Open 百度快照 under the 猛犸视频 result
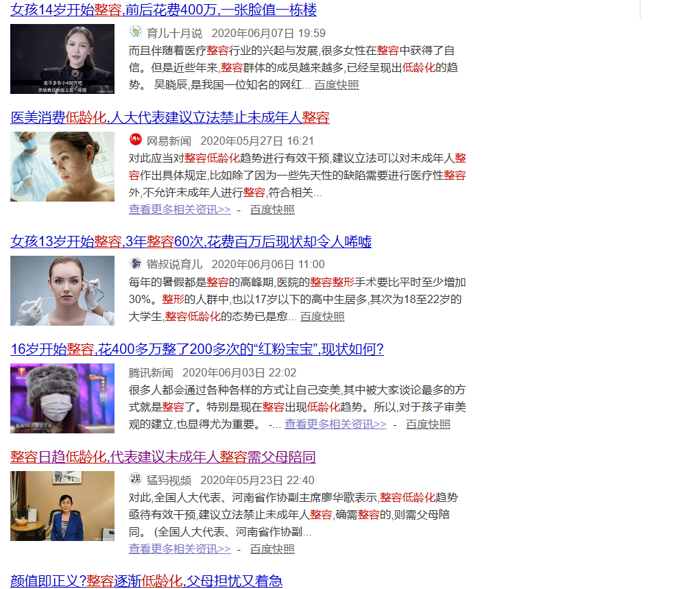The width and height of the screenshot is (700, 589). click(x=272, y=549)
